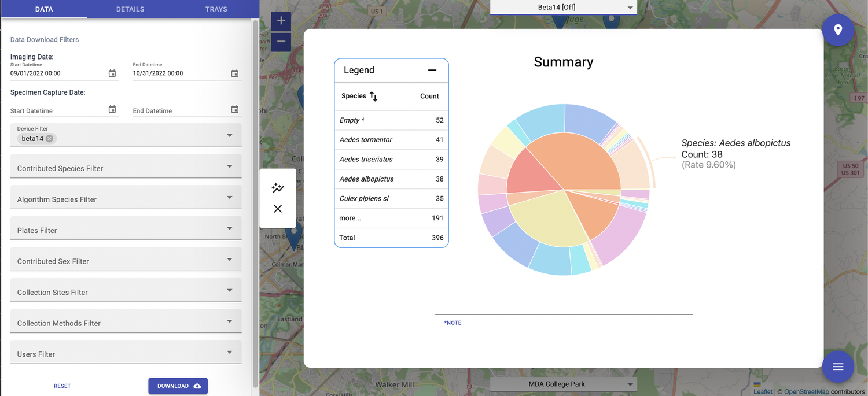
Task: Open the MDA College Park selector
Action: tap(564, 384)
